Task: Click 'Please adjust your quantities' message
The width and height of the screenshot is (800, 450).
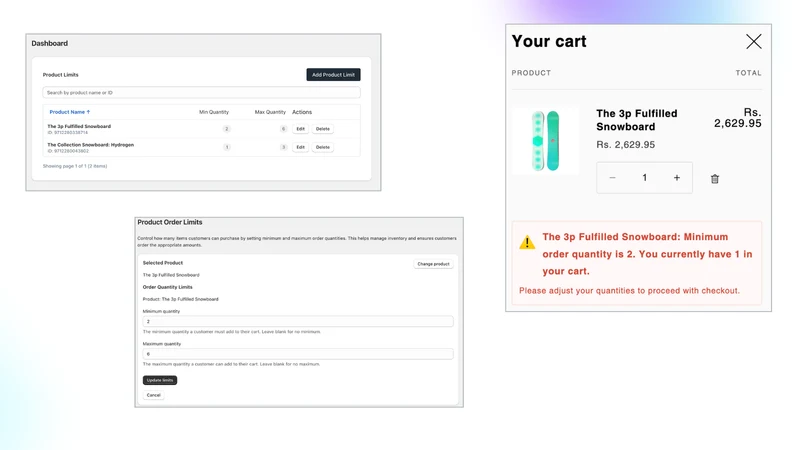Action: (x=629, y=290)
